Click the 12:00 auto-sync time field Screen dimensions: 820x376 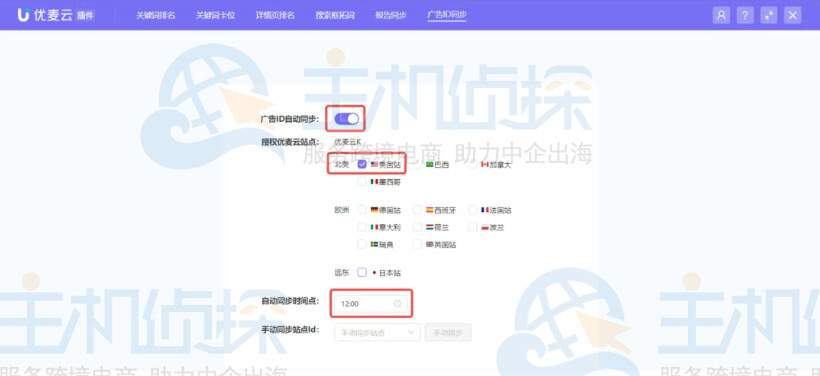click(371, 303)
